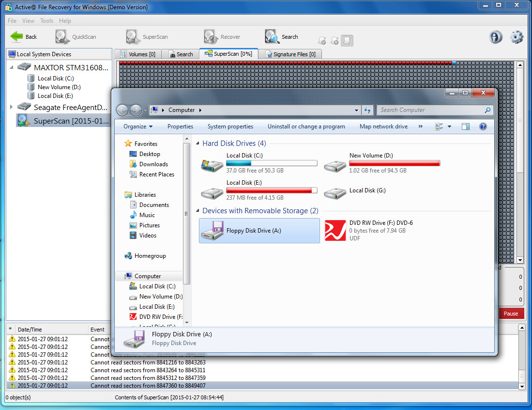Click the Date/Time column header
Image resolution: width=532 pixels, height=410 pixels.
pyautogui.click(x=51, y=329)
